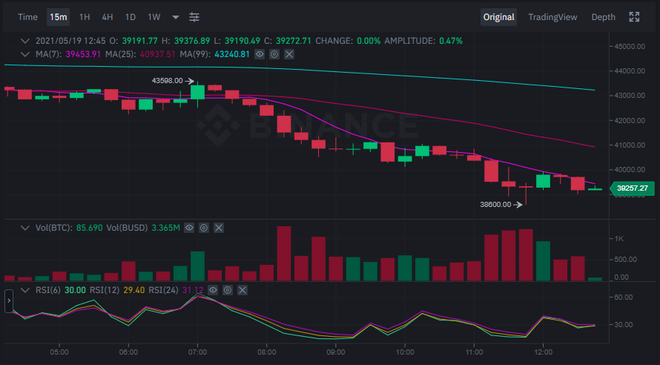Click the green candlestick under the 43598.00 label
The width and height of the screenshot is (660, 365).
point(197,92)
